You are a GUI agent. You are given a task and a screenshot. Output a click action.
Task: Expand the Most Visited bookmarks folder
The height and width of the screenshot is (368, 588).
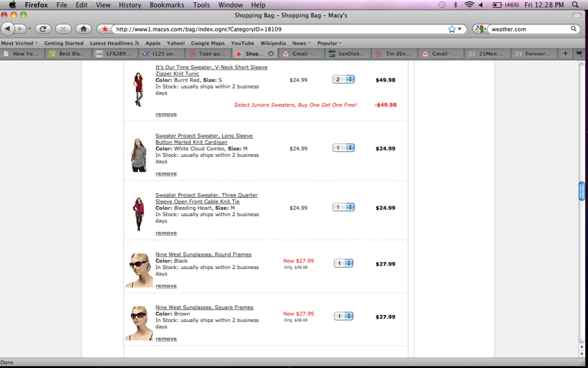point(20,43)
